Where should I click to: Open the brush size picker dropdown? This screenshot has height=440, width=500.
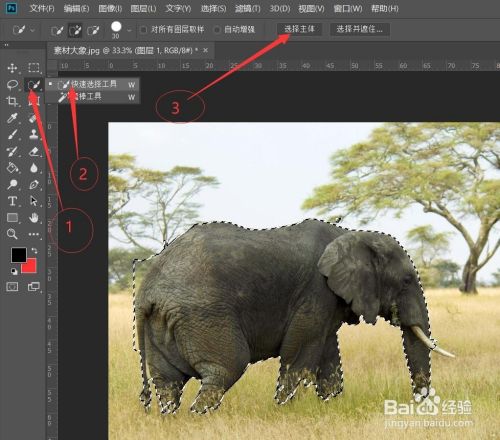[x=129, y=31]
